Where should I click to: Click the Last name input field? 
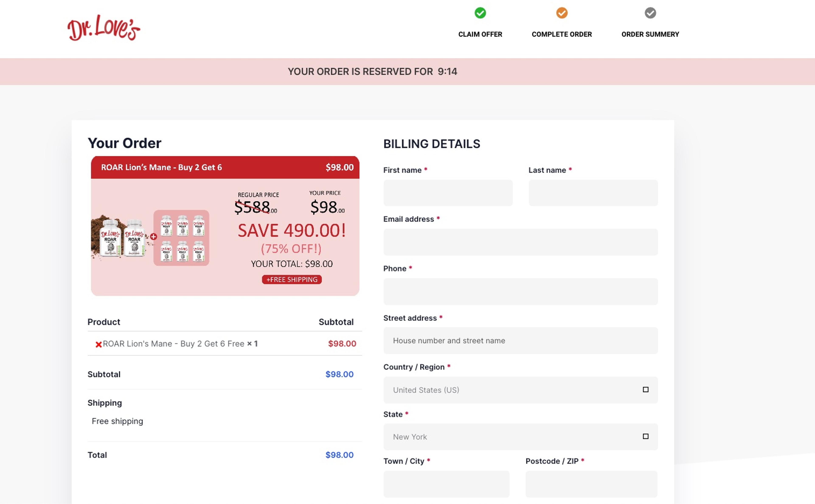(593, 193)
